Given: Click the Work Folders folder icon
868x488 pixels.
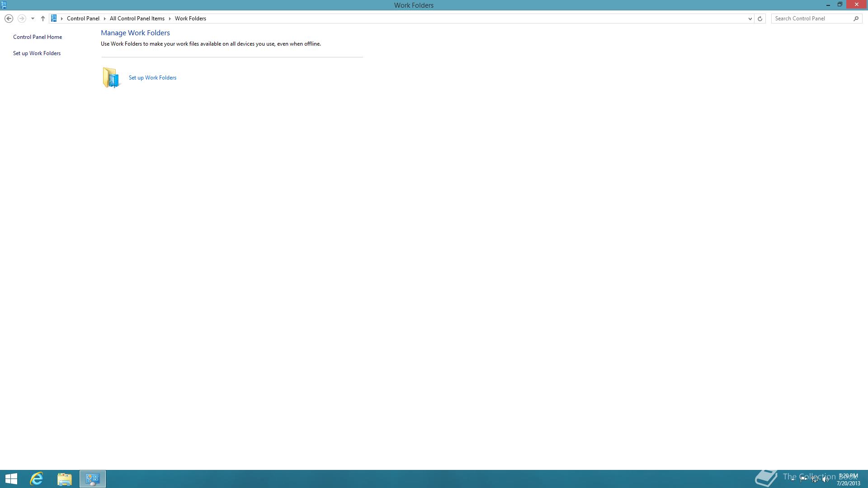Looking at the screenshot, I should click(x=111, y=78).
